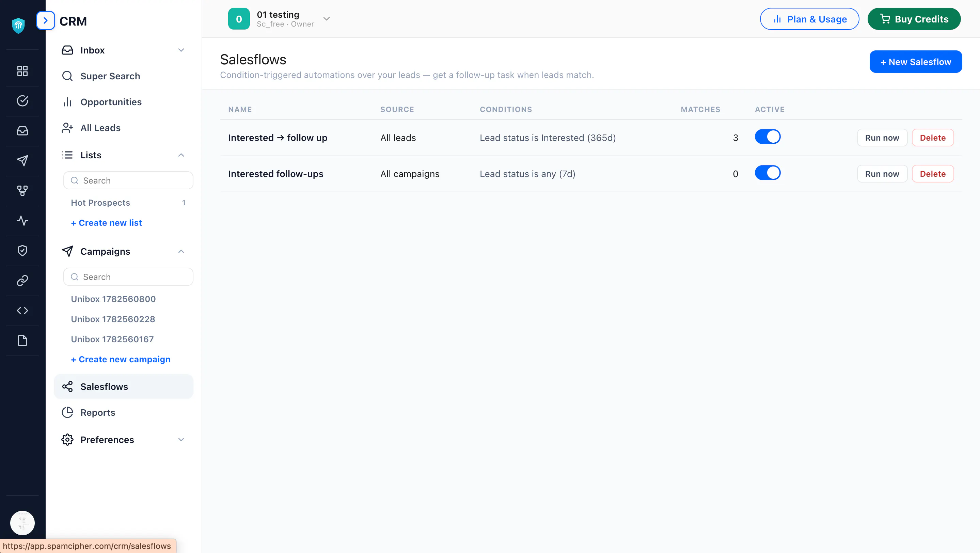Delete the Interested follow-ups salesflow
The height and width of the screenshot is (553, 980).
(932, 174)
